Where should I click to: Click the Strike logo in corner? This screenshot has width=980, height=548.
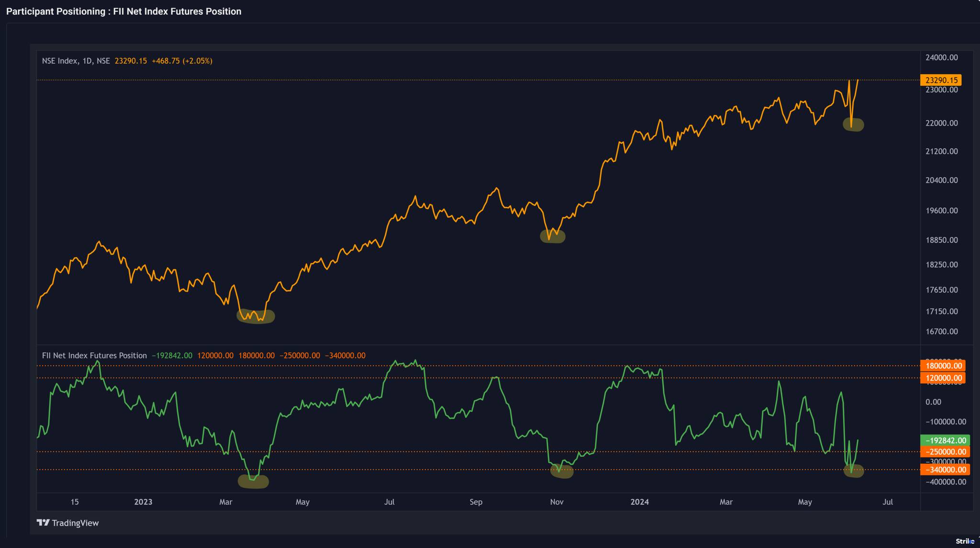(x=964, y=541)
